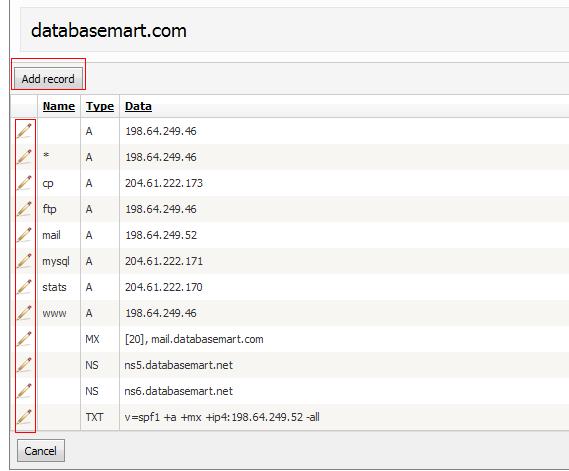
Task: Open the editor for www record
Action: (x=24, y=313)
